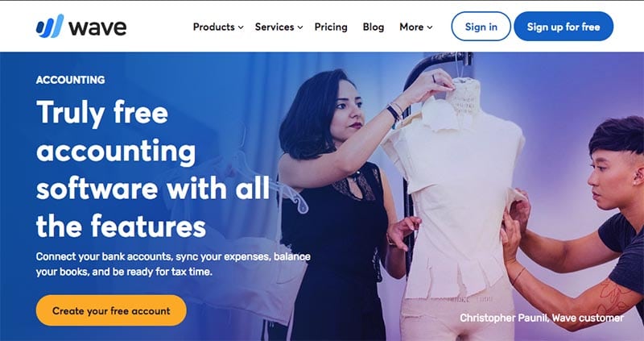Open the Products menu
The height and width of the screenshot is (341, 644).
pyautogui.click(x=213, y=27)
